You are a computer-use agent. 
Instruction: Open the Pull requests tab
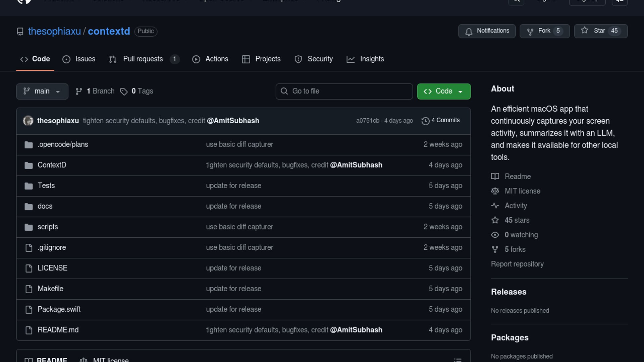pos(143,59)
